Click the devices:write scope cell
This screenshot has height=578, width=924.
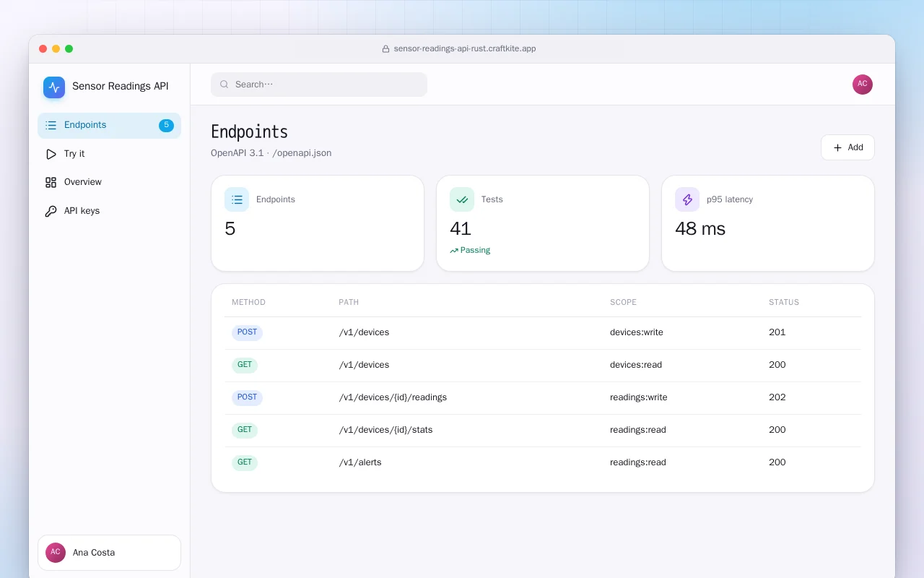(637, 332)
